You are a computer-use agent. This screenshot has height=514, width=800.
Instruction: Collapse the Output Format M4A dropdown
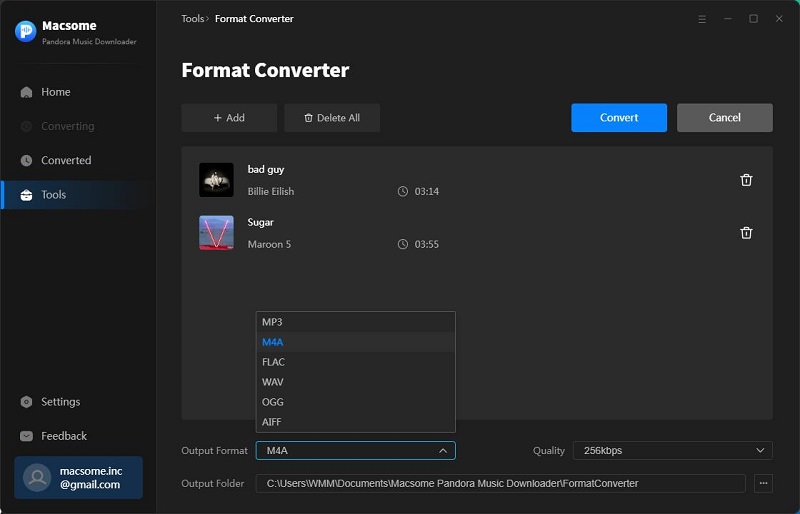click(356, 451)
